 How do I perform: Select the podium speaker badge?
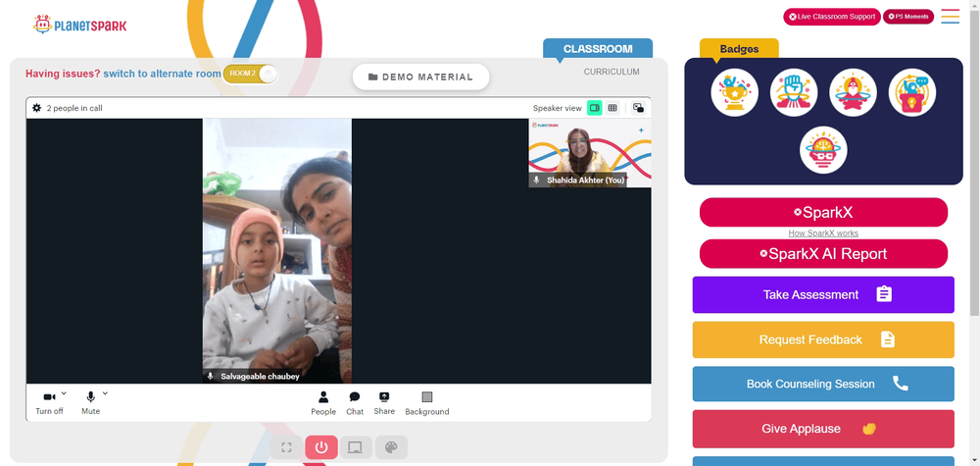(x=911, y=92)
